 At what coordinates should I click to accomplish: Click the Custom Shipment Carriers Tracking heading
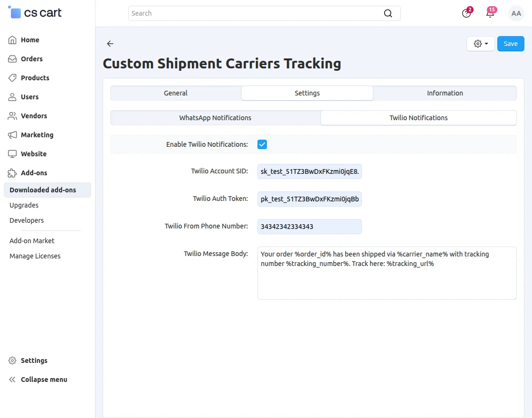click(x=222, y=64)
